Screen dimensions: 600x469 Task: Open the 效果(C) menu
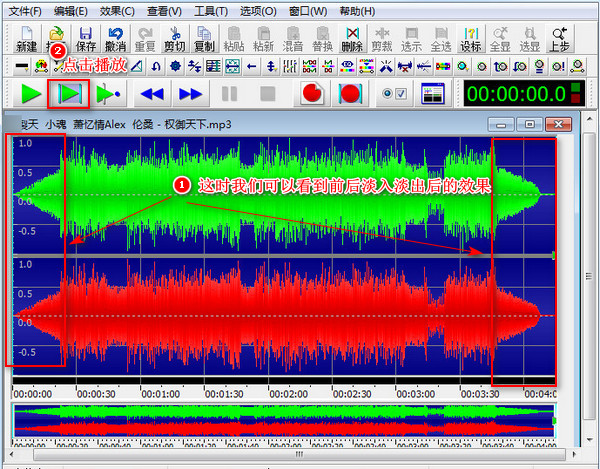click(x=117, y=11)
